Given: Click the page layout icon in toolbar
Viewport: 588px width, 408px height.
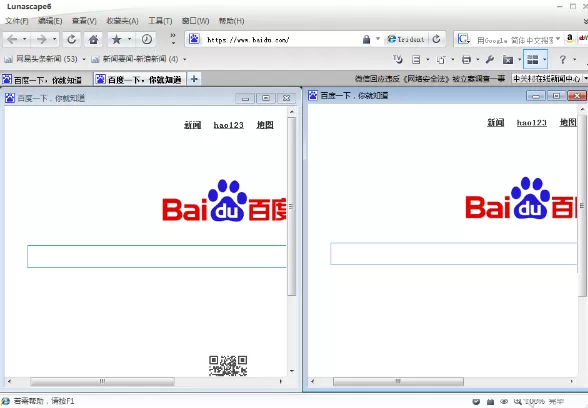Looking at the screenshot, I should 416,60.
